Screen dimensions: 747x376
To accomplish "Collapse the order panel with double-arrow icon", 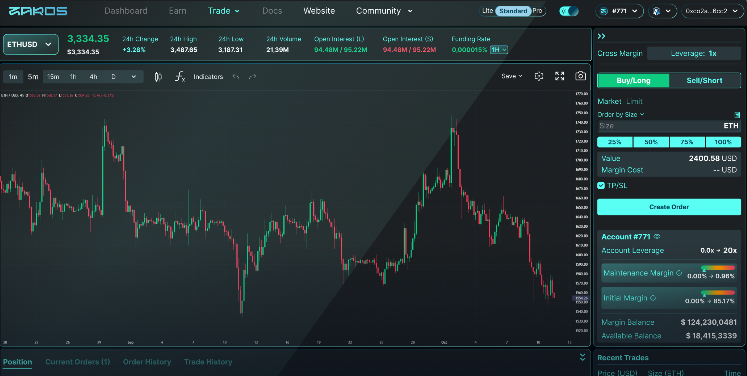I will (x=601, y=36).
